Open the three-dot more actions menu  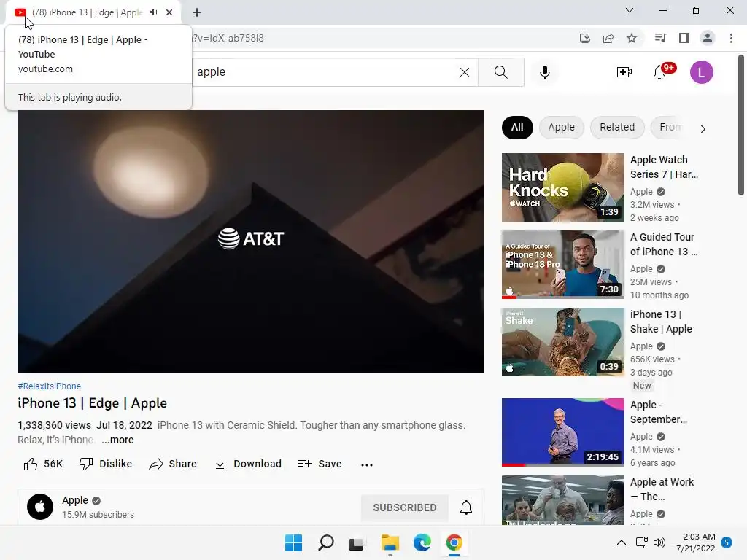[x=367, y=464]
